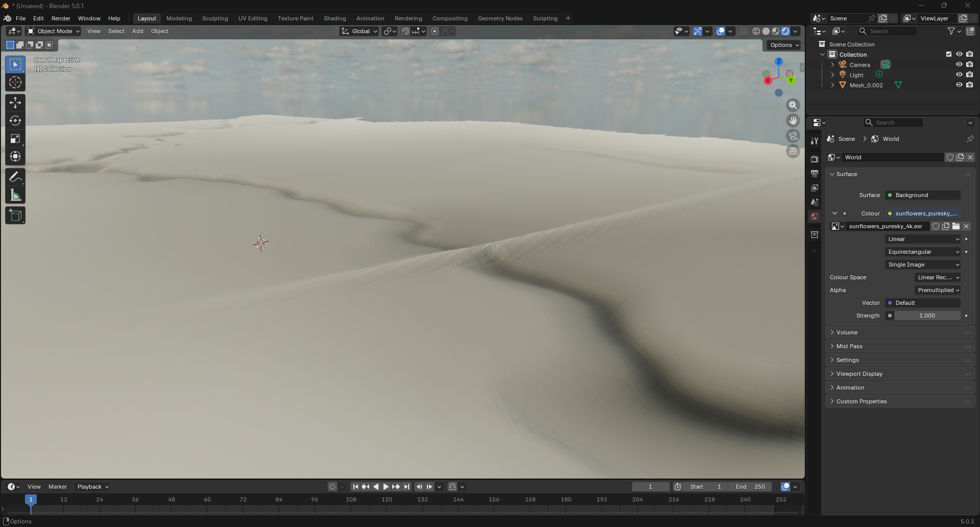Image resolution: width=980 pixels, height=527 pixels.
Task: Expand the Volume panel
Action: click(847, 332)
